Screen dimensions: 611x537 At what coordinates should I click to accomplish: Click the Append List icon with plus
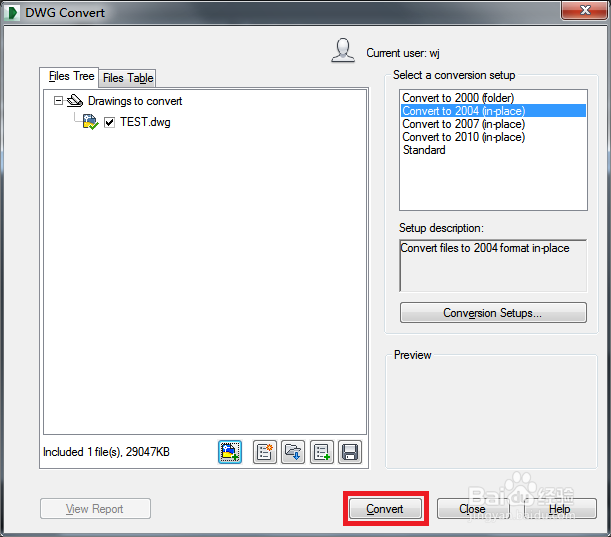coord(322,452)
